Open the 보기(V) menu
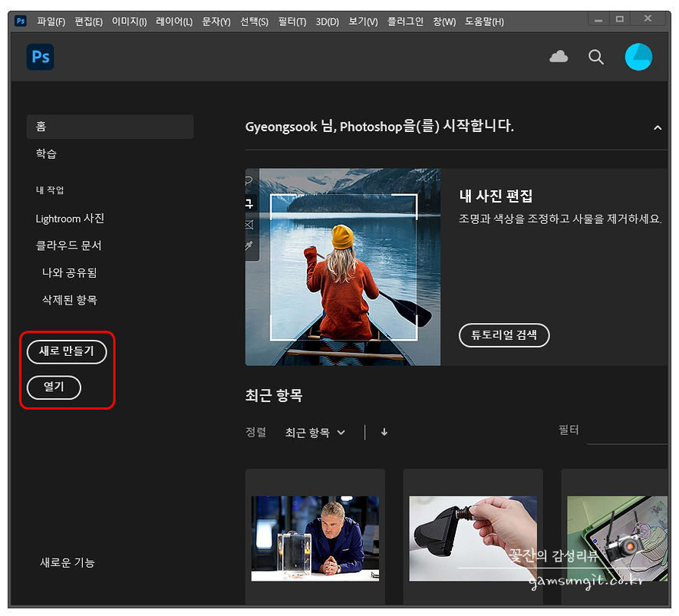This screenshot has height=616, width=679. (x=363, y=21)
